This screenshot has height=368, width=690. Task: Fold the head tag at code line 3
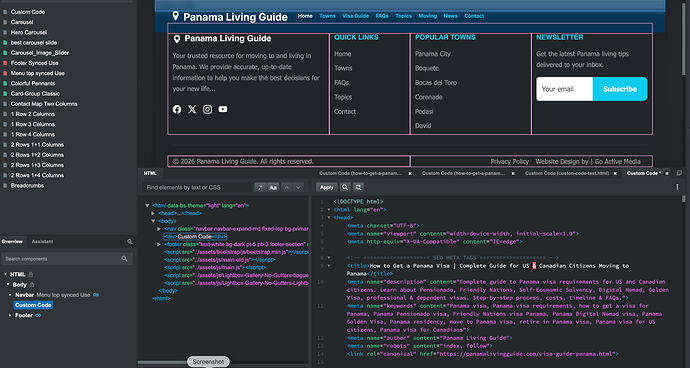pyautogui.click(x=329, y=217)
